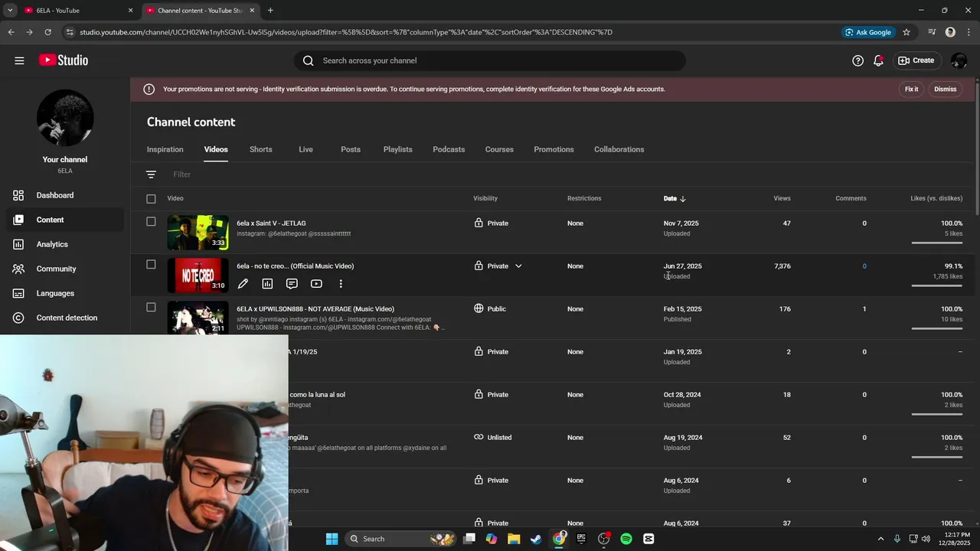Screen dimensions: 980x551
Task: Reload the page
Action: [x=47, y=32]
